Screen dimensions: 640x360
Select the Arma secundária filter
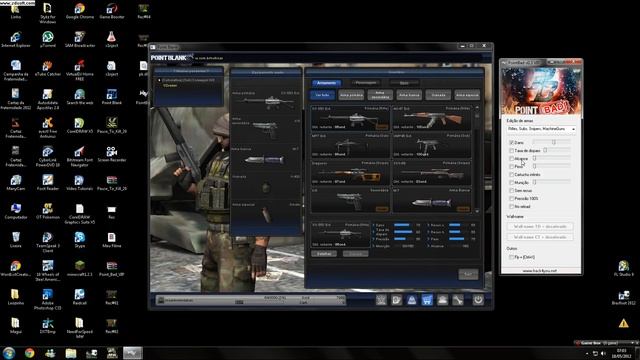point(380,95)
